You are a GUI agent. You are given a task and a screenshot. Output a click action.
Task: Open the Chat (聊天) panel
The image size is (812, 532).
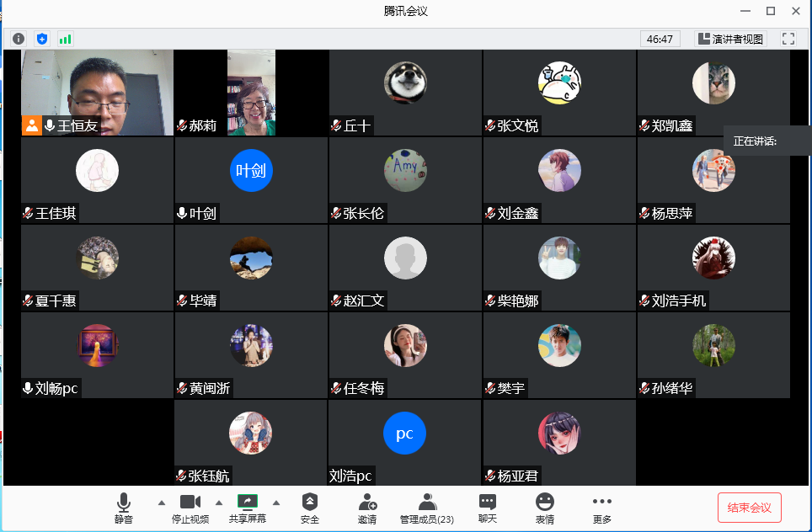click(x=488, y=508)
